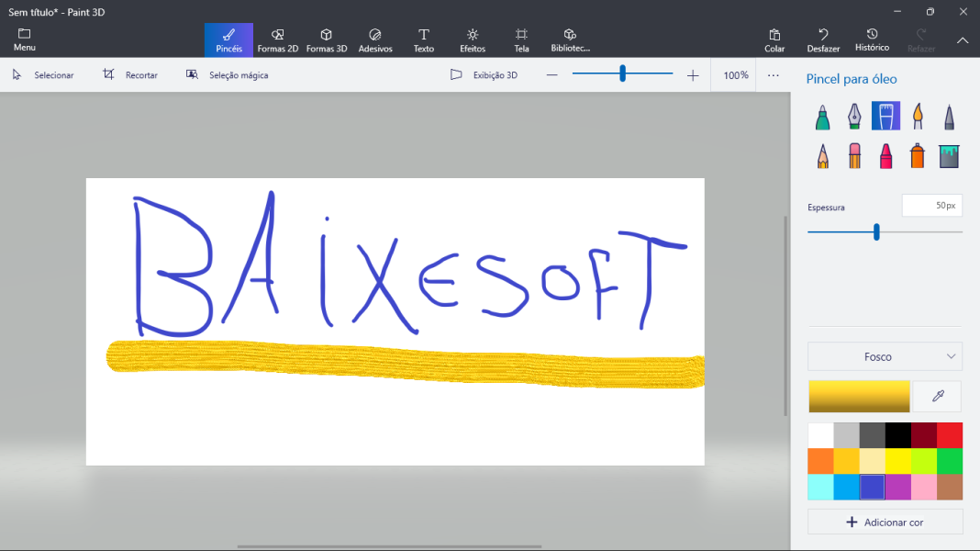The height and width of the screenshot is (551, 980).
Task: Select the Eraser tool
Action: tap(854, 156)
